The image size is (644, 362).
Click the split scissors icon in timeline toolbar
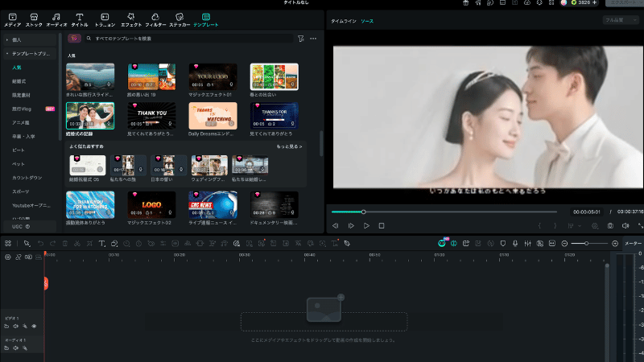(x=77, y=244)
